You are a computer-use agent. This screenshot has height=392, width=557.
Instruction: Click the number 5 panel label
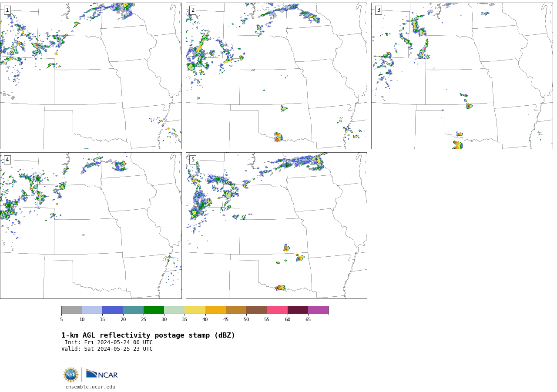(193, 160)
